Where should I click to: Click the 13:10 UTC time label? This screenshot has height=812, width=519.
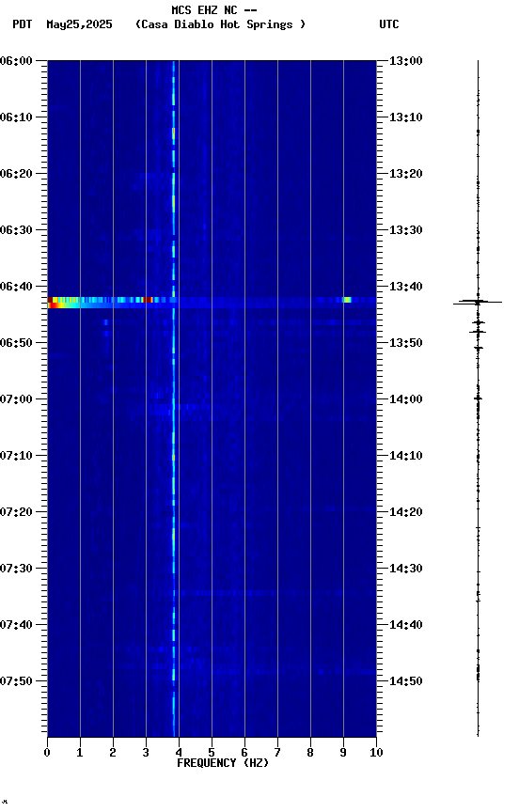click(x=406, y=117)
